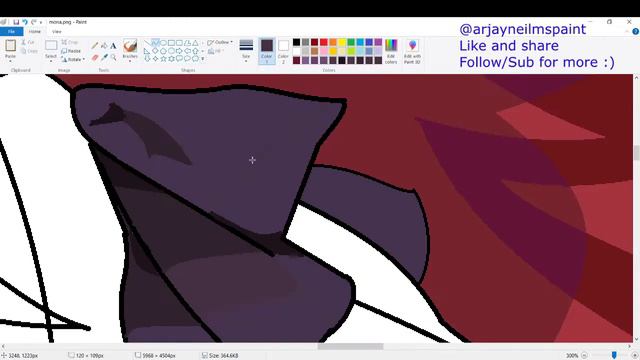Choose the Rectangle shape
The image size is (640, 360).
pyautogui.click(x=171, y=43)
